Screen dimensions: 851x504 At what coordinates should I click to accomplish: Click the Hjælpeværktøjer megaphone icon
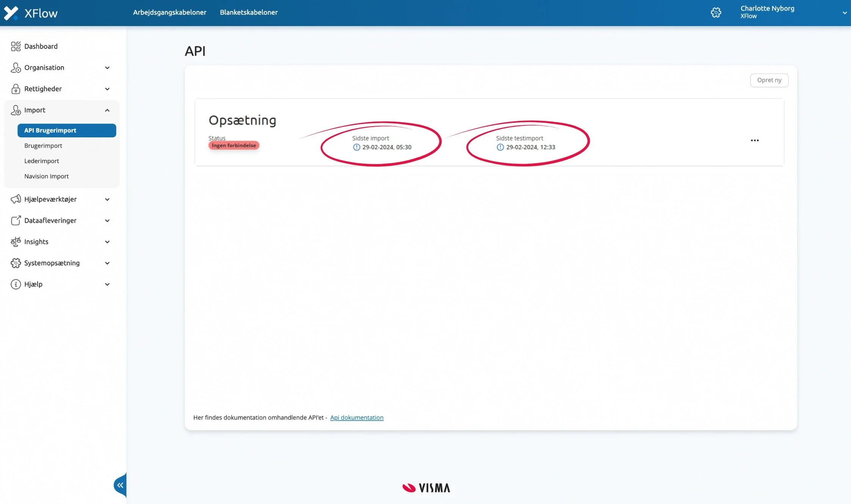tap(16, 199)
